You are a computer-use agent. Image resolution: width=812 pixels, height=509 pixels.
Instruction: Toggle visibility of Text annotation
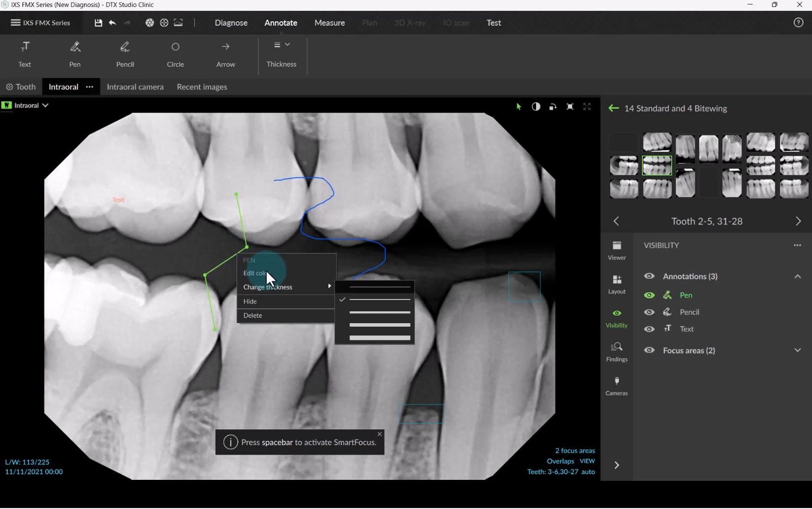649,329
